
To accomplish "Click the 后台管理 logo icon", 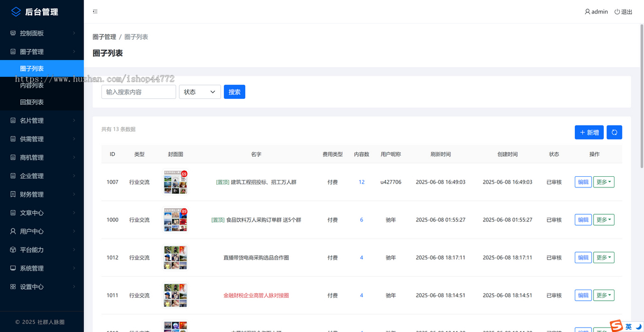I will click(16, 12).
